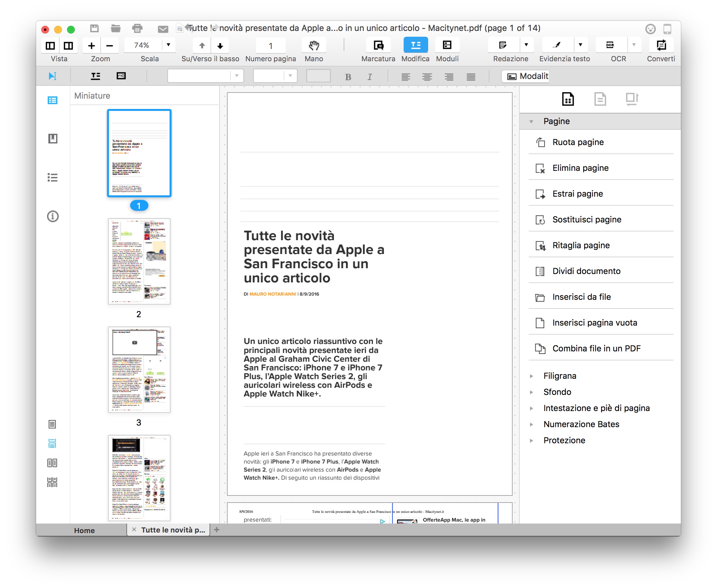The width and height of the screenshot is (717, 588).
Task: Open a new tab with plus
Action: [x=217, y=530]
